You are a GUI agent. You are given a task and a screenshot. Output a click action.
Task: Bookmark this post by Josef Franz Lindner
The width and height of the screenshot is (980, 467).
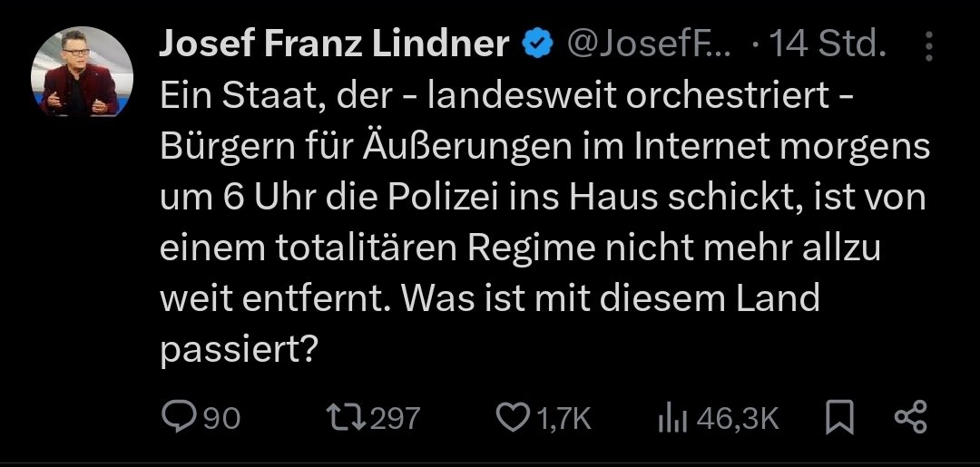tap(840, 416)
